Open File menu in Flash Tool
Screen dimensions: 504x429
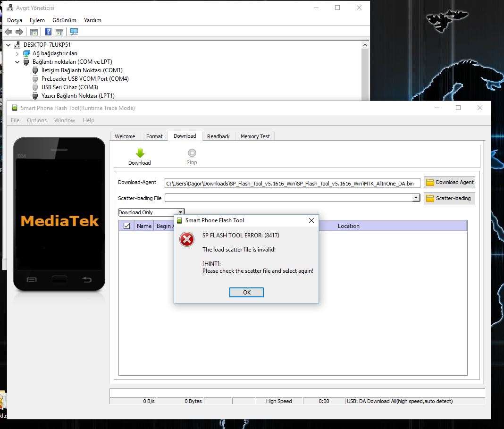(15, 120)
